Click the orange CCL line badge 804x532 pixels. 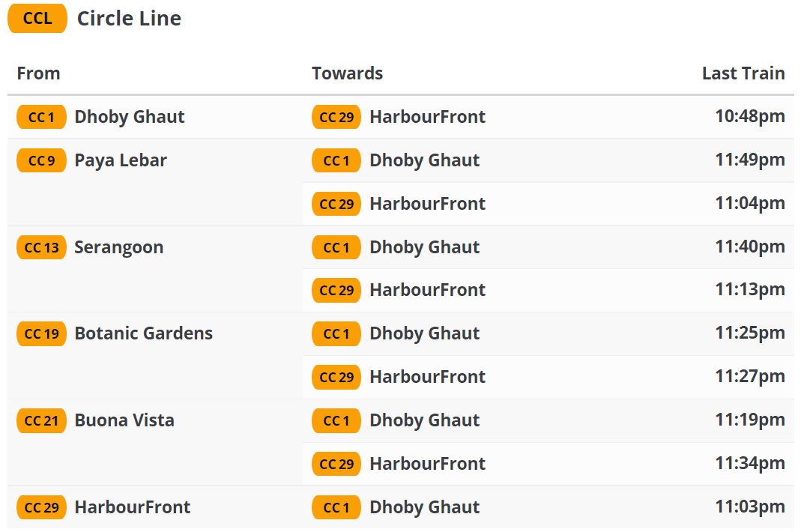(37, 19)
